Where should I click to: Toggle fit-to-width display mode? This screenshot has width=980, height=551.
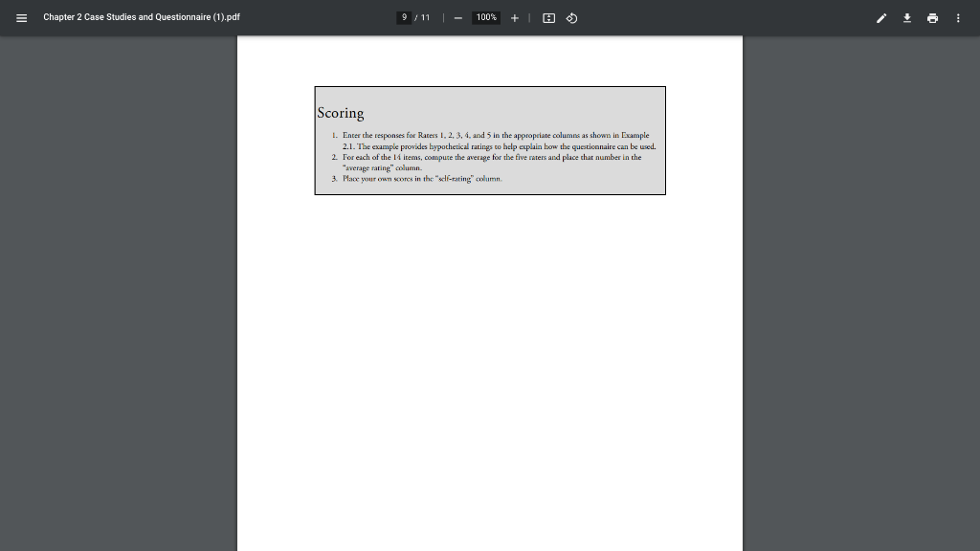tap(547, 17)
